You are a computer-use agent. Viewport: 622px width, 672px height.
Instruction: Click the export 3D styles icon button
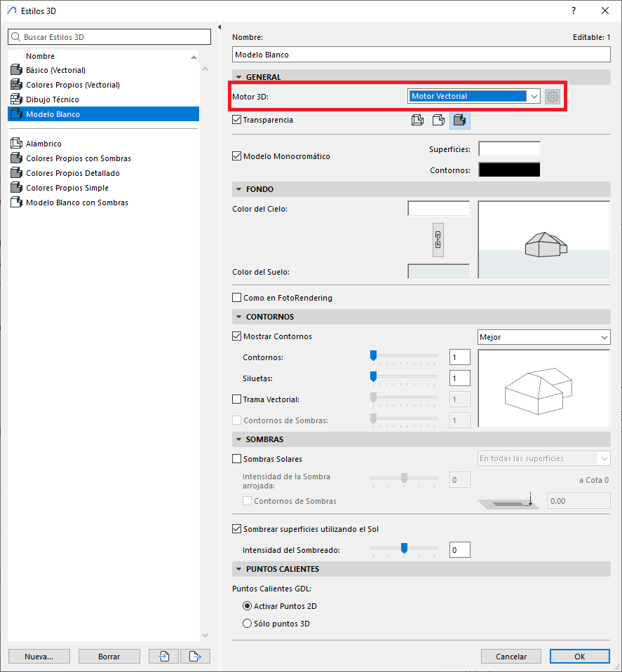coord(195,657)
